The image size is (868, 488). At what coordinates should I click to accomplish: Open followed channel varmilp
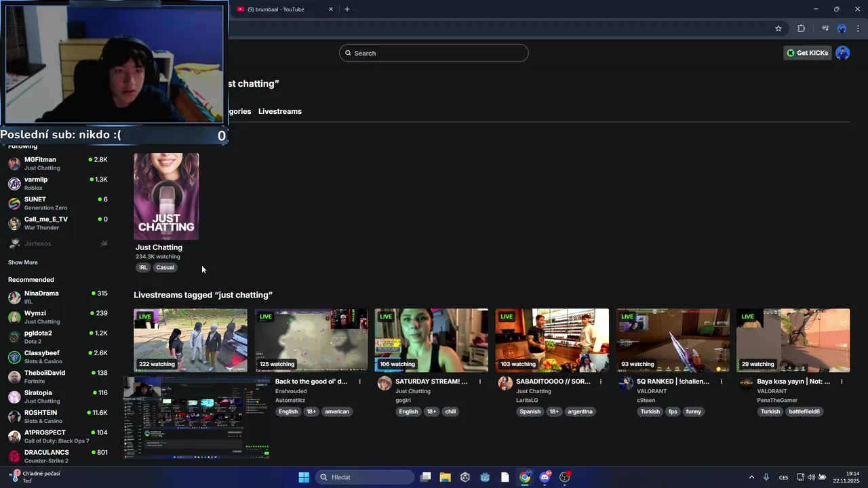coord(58,183)
